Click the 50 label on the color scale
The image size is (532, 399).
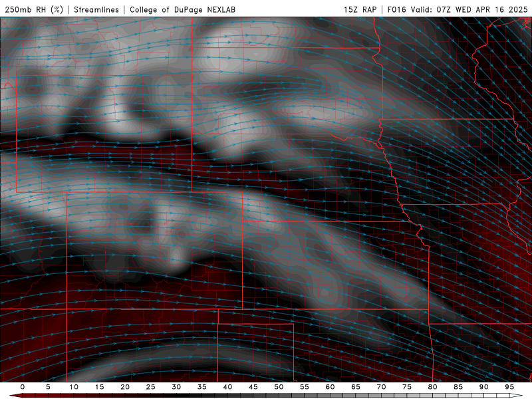coord(279,387)
